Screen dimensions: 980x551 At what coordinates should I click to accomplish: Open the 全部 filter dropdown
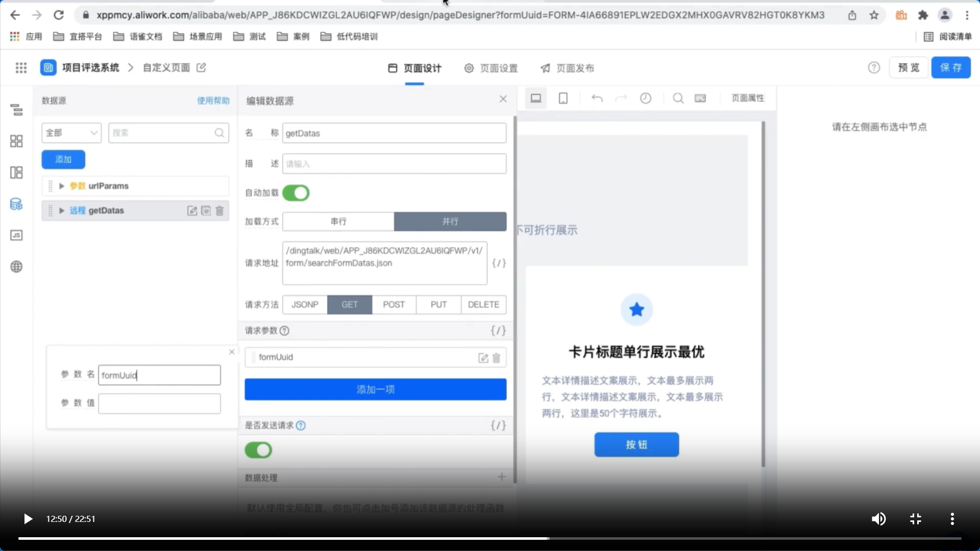click(71, 133)
